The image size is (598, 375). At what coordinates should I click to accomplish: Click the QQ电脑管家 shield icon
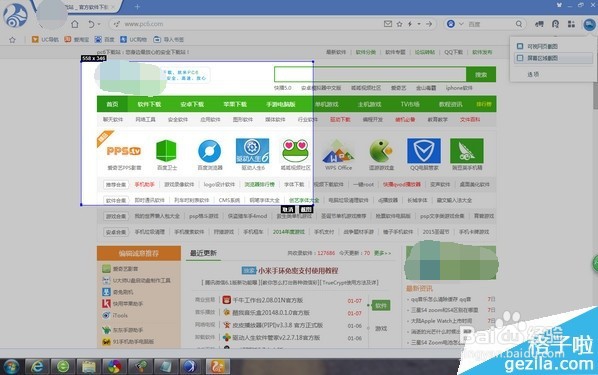click(424, 151)
